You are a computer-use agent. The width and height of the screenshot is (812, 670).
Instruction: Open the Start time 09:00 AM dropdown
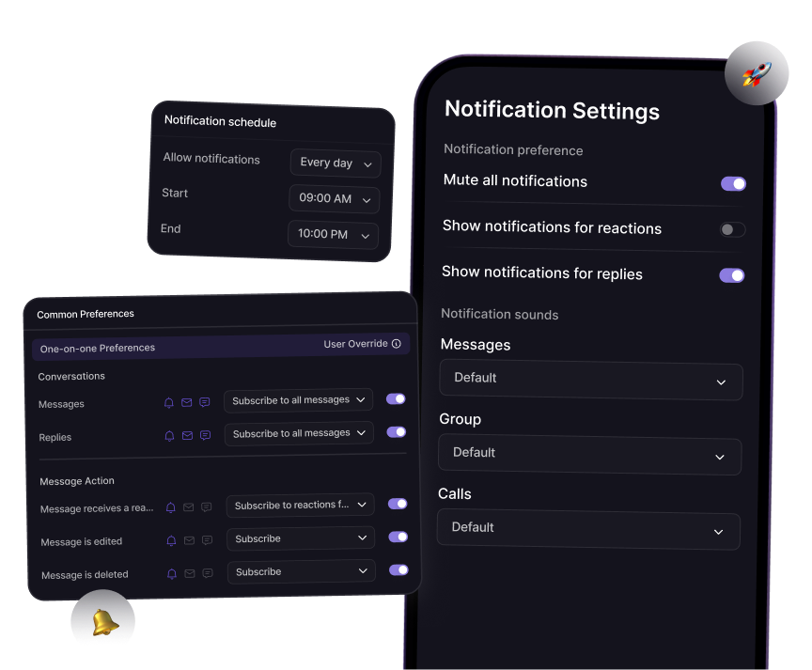point(334,199)
